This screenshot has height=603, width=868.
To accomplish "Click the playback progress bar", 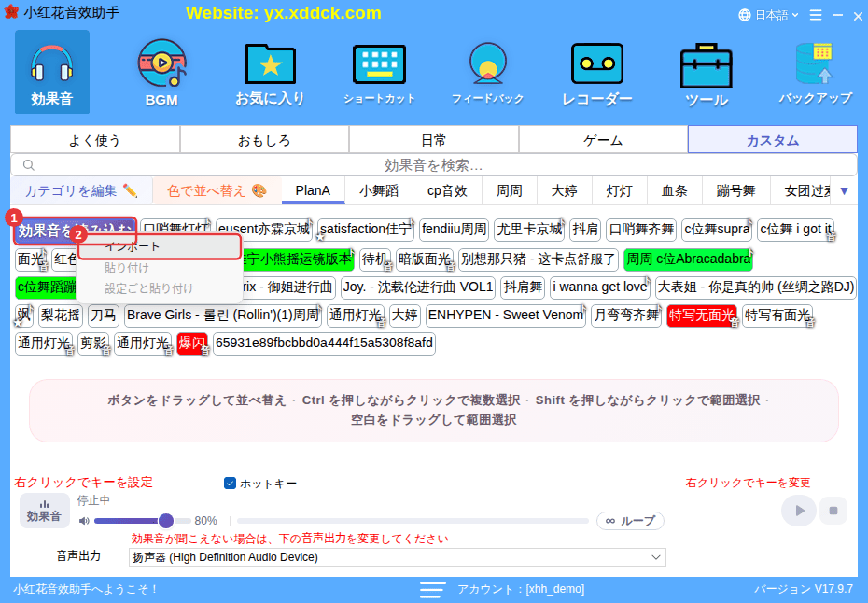I will click(x=413, y=521).
